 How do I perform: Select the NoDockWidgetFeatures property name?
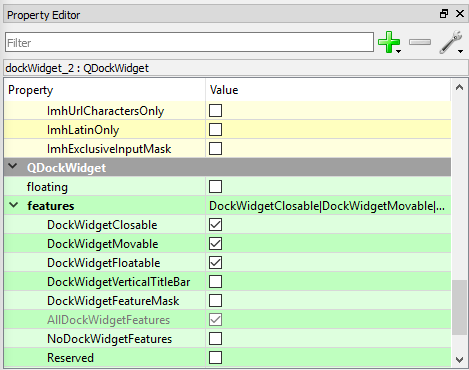(110, 339)
